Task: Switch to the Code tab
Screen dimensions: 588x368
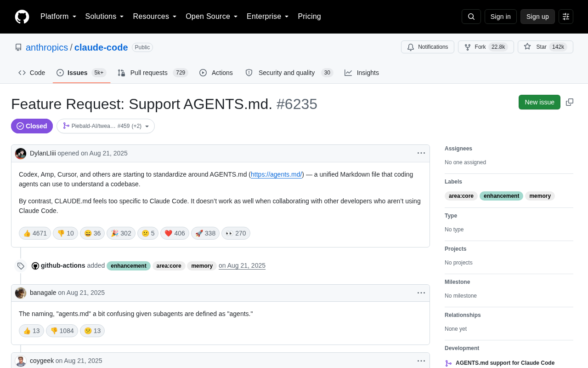Action: coord(32,73)
